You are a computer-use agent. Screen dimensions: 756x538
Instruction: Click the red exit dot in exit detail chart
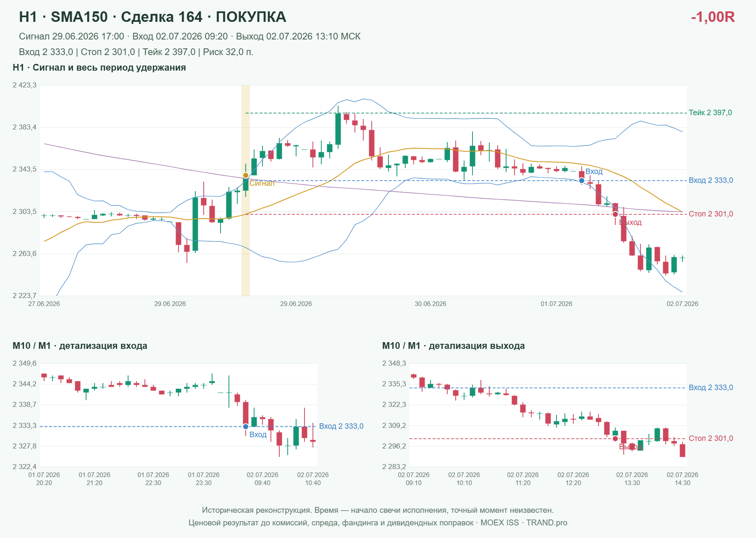point(615,439)
